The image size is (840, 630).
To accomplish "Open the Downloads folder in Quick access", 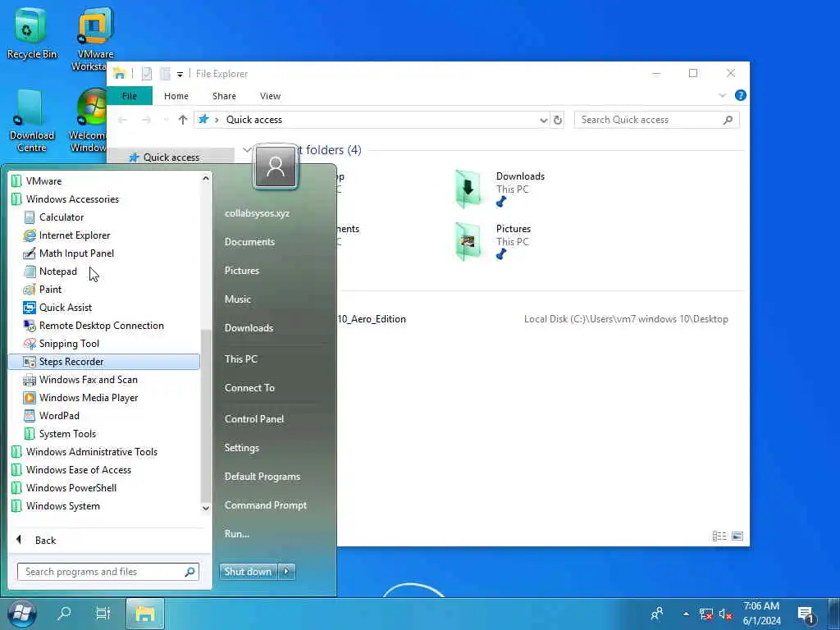I will (500, 188).
